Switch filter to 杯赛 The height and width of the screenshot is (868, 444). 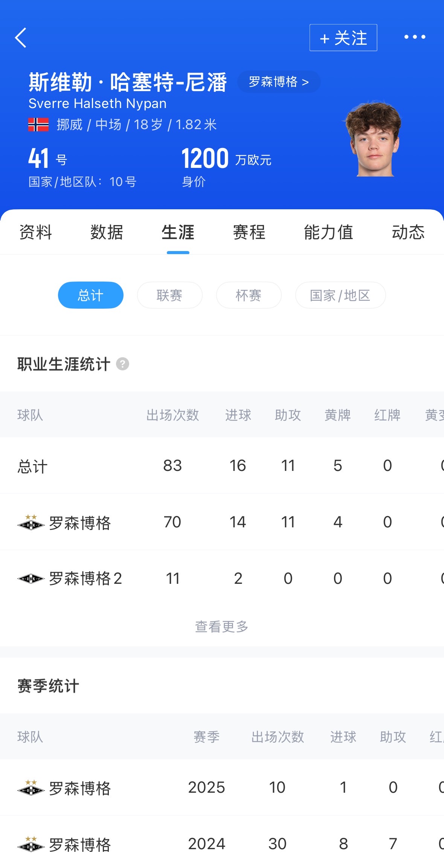click(249, 295)
